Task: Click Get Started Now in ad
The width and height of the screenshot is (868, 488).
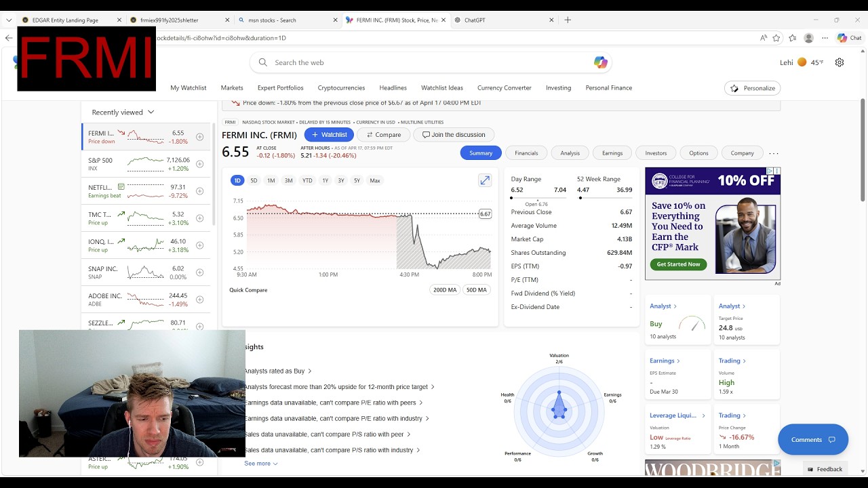Action: pos(678,264)
